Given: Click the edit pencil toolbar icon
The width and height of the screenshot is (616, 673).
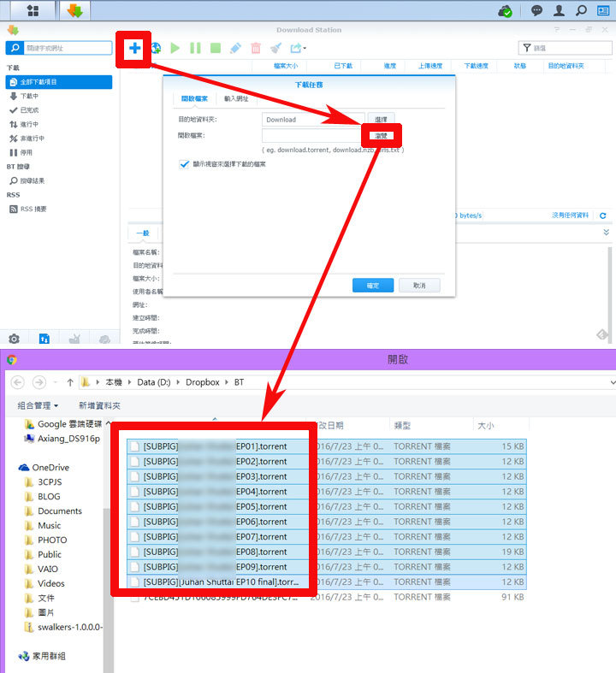Looking at the screenshot, I should pyautogui.click(x=235, y=48).
